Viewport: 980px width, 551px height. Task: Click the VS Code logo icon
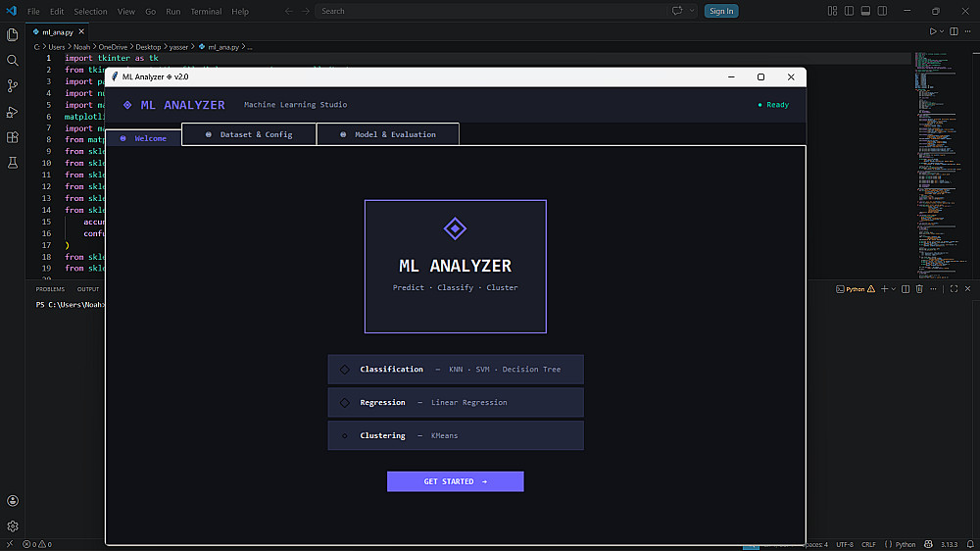(11, 11)
